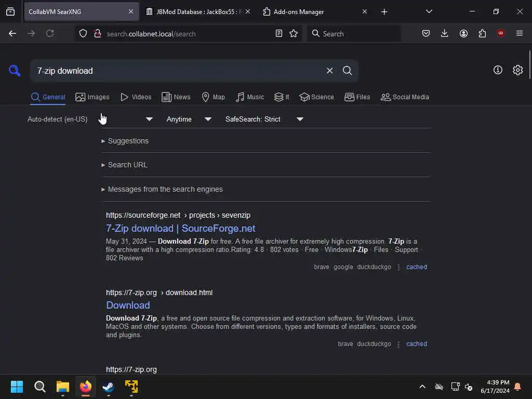Image resolution: width=532 pixels, height=399 pixels.
Task: Open the Firefox downloads panel
Action: [445, 33]
